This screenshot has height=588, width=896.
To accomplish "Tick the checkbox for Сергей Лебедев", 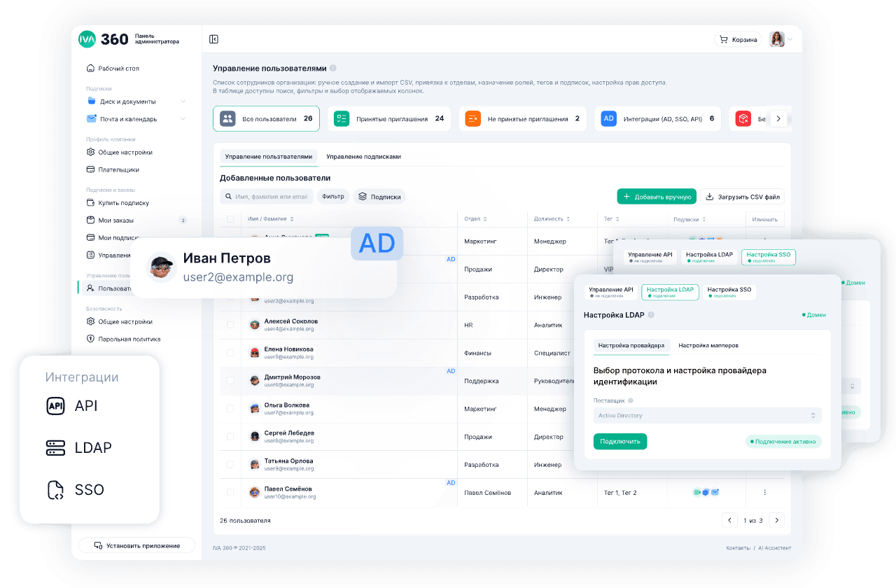I will [230, 437].
